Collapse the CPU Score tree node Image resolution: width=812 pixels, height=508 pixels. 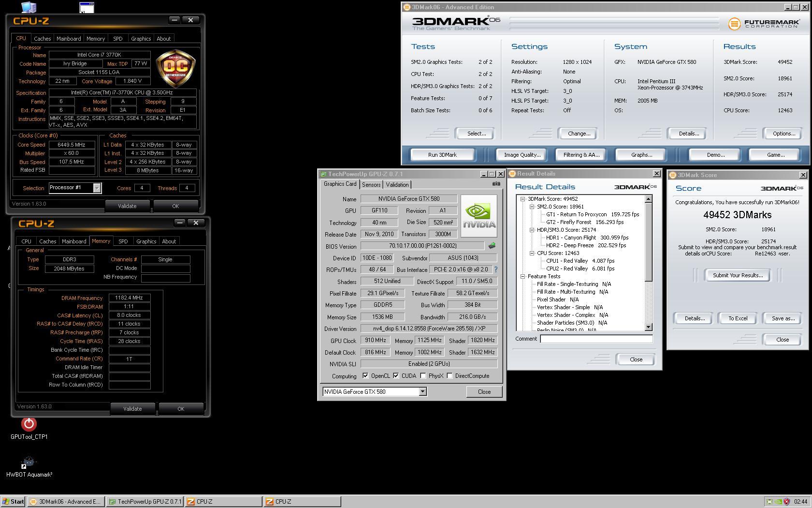point(532,253)
